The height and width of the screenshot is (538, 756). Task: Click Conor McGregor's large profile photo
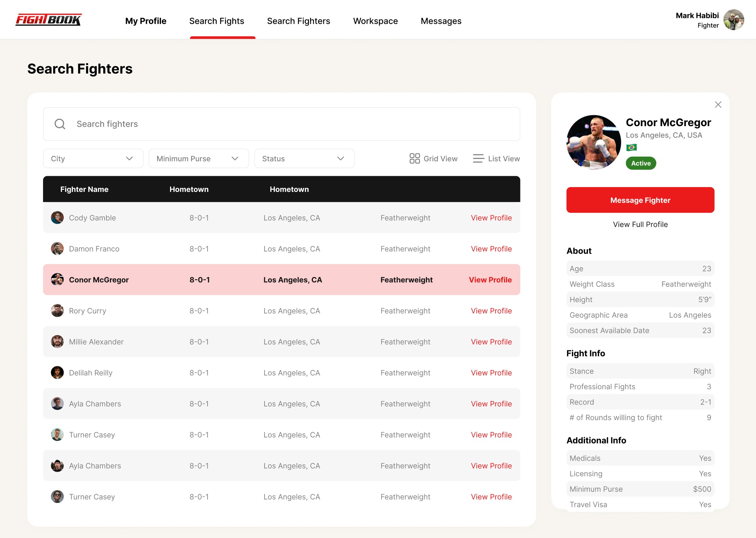(594, 142)
